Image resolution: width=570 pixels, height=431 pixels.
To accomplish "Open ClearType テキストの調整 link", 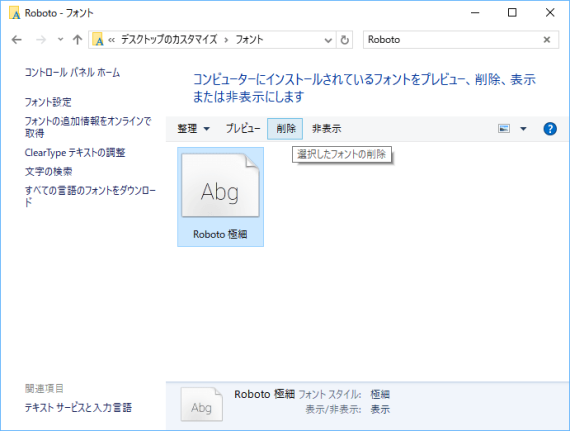I will point(75,153).
